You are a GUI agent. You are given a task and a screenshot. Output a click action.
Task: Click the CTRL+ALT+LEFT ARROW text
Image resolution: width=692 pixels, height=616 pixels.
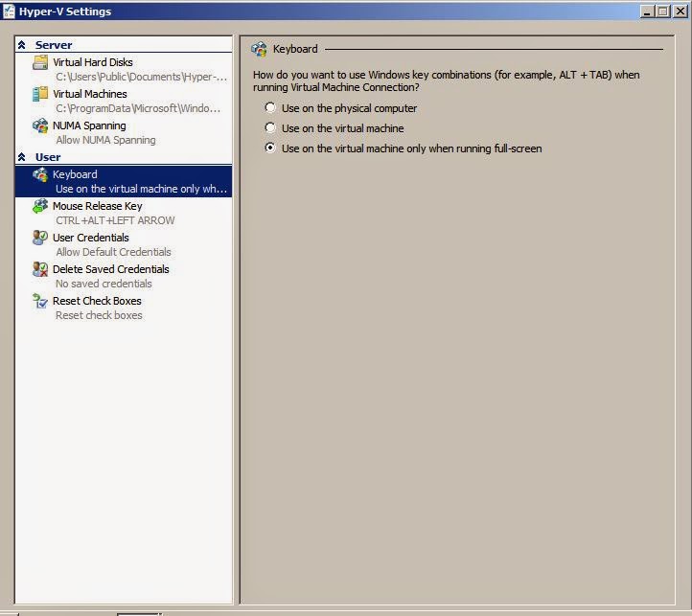115,220
